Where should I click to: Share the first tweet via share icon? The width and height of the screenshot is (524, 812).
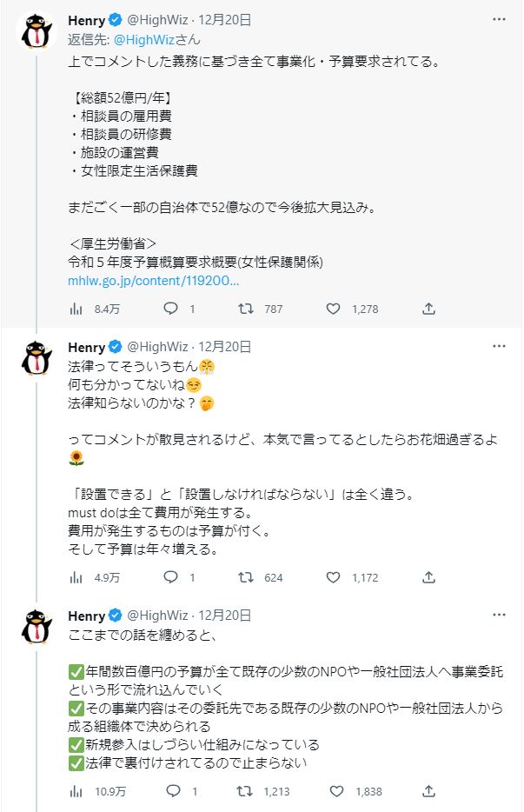tap(428, 308)
